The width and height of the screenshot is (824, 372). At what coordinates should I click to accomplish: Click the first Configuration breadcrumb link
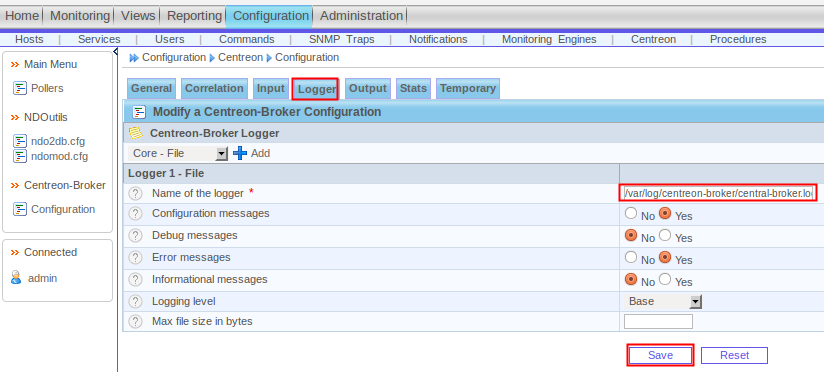point(174,57)
